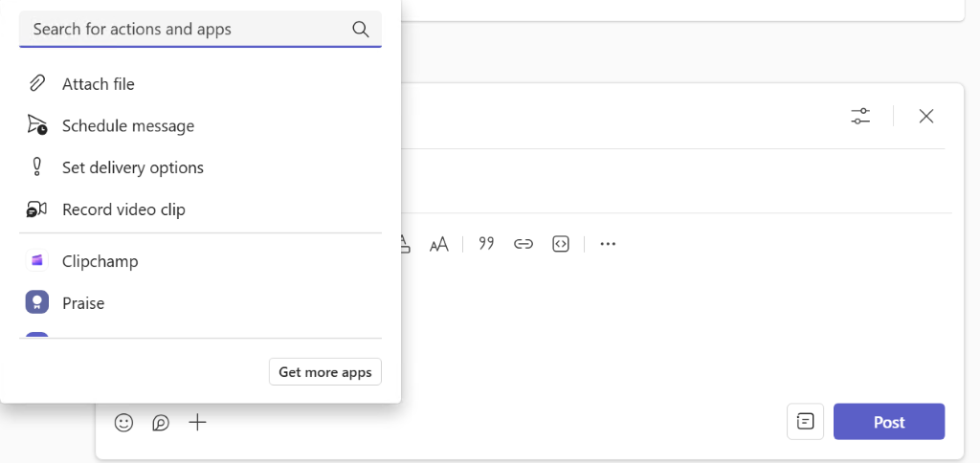
Task: Open the emoji picker smiley icon
Action: pos(123,423)
